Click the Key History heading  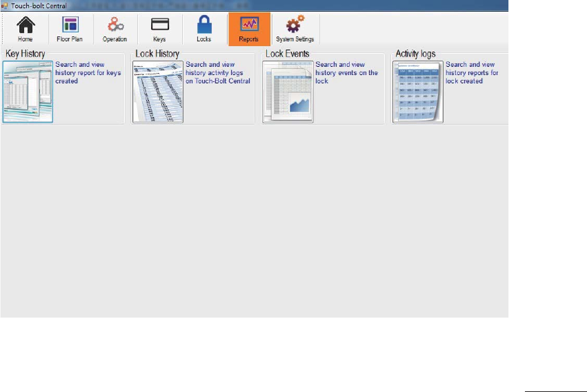click(x=25, y=54)
